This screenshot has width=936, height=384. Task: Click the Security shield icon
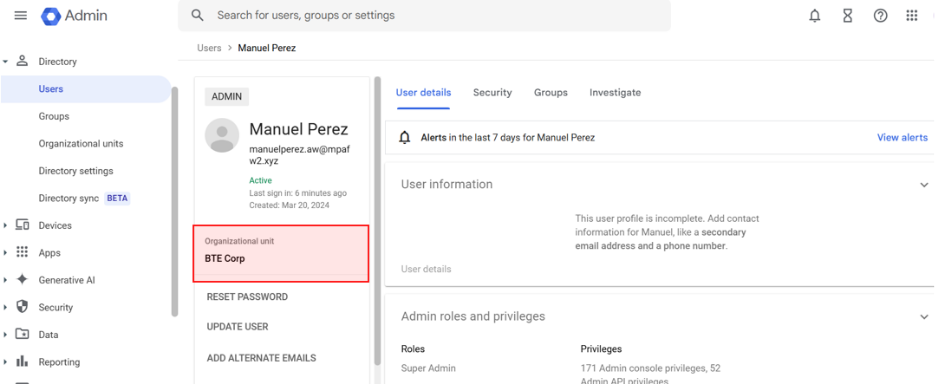(x=22, y=307)
